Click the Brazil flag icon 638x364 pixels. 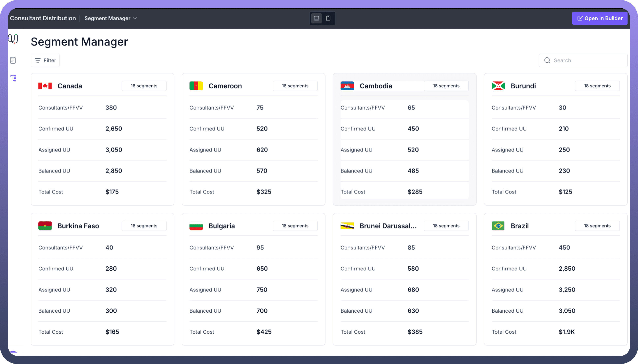tap(498, 226)
